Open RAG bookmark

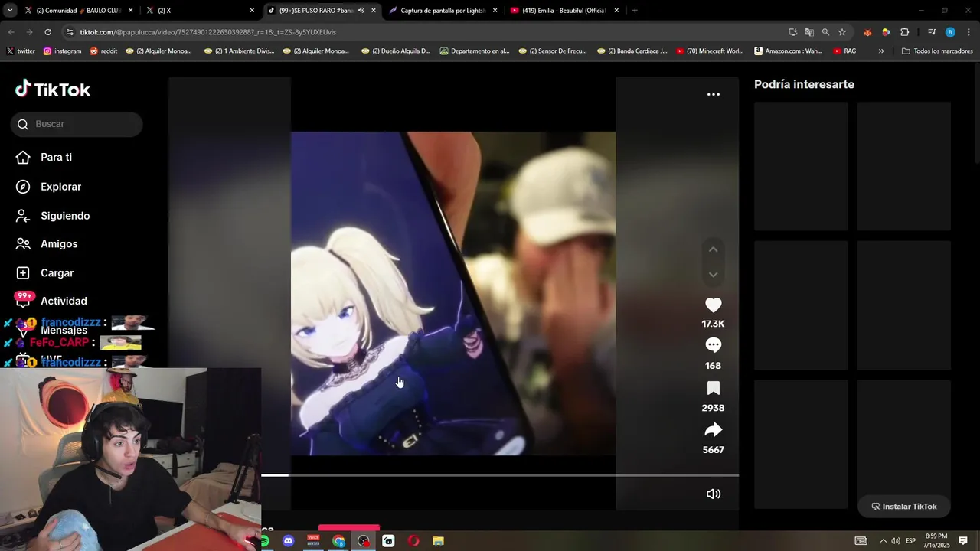845,51
